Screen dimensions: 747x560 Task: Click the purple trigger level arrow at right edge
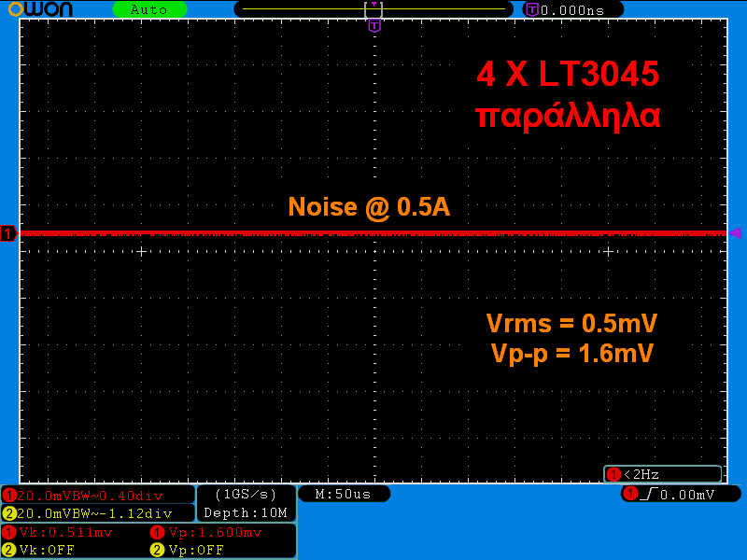coord(735,232)
